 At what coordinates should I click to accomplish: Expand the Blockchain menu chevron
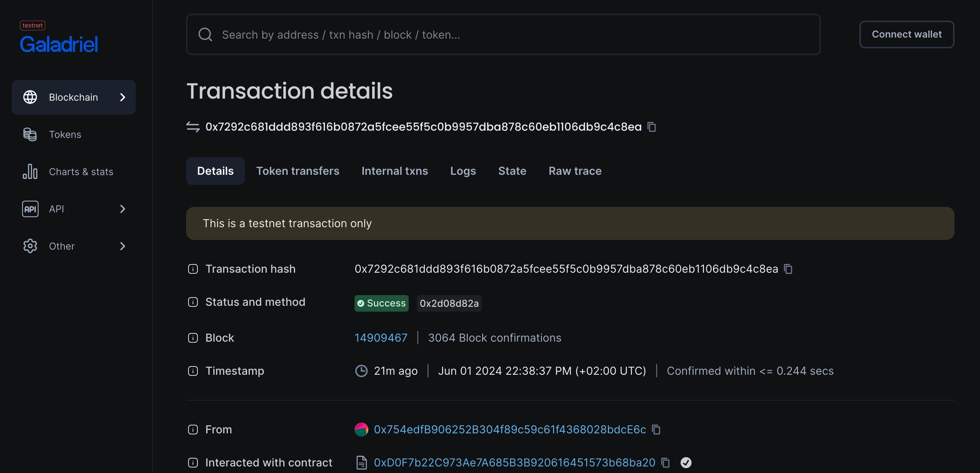pos(123,97)
